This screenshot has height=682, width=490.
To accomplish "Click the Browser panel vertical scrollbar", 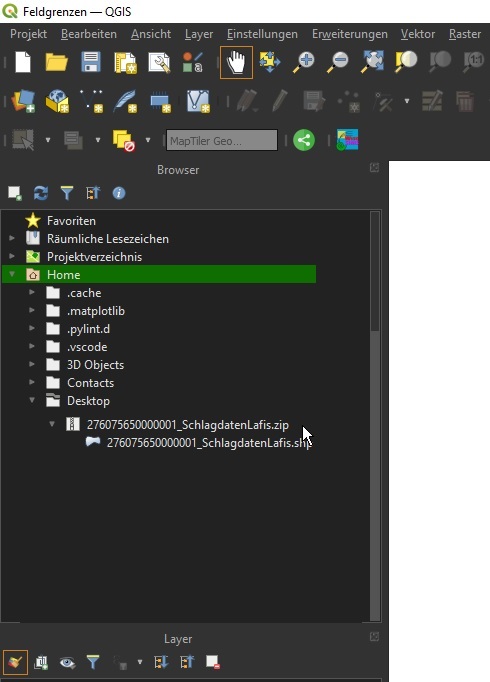I will [x=375, y=416].
